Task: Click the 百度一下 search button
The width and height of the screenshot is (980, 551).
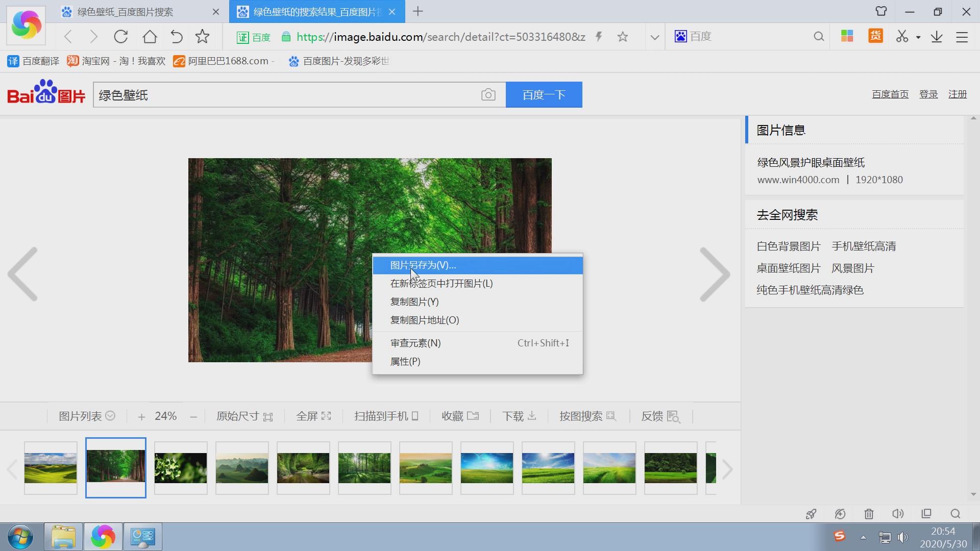Action: click(543, 94)
